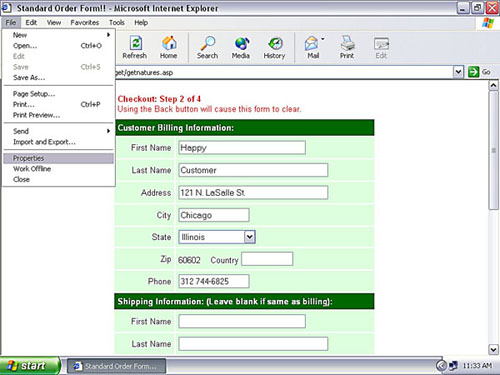The width and height of the screenshot is (500, 375).
Task: Expand hidden tray icons arrow
Action: click(441, 366)
